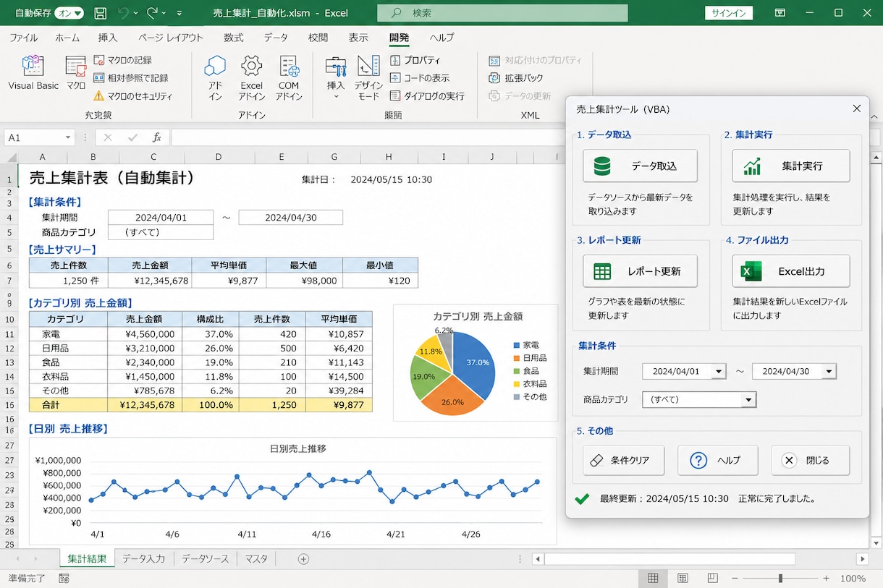Select column header C
Viewport: 883px width, 588px height.
click(x=153, y=157)
